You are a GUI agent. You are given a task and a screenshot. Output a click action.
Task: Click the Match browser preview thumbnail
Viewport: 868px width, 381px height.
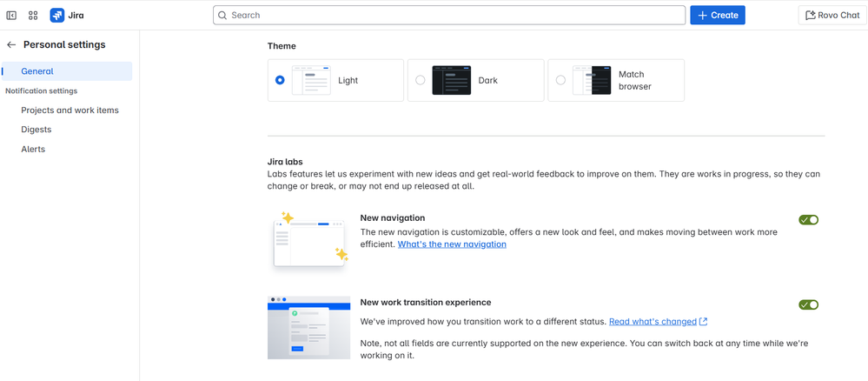click(592, 80)
